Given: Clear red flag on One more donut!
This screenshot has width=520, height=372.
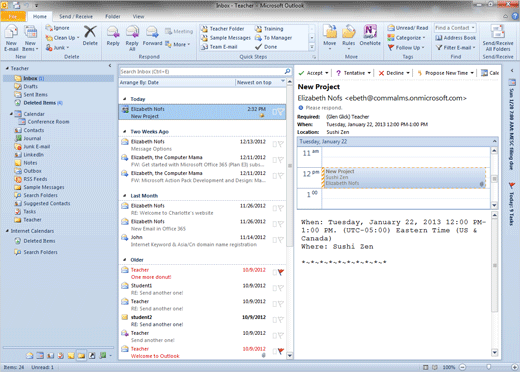Looking at the screenshot, I should coord(281,272).
